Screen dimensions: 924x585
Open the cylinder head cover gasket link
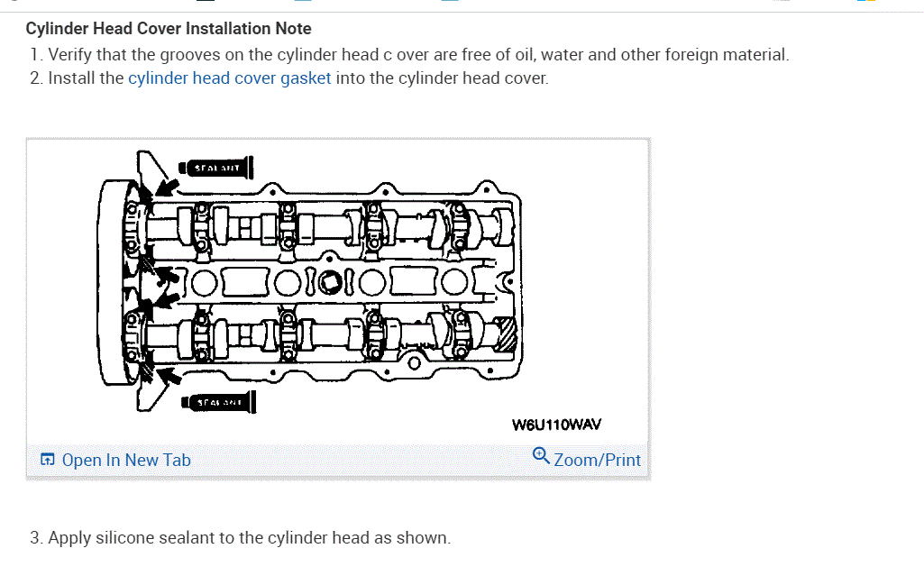230,78
